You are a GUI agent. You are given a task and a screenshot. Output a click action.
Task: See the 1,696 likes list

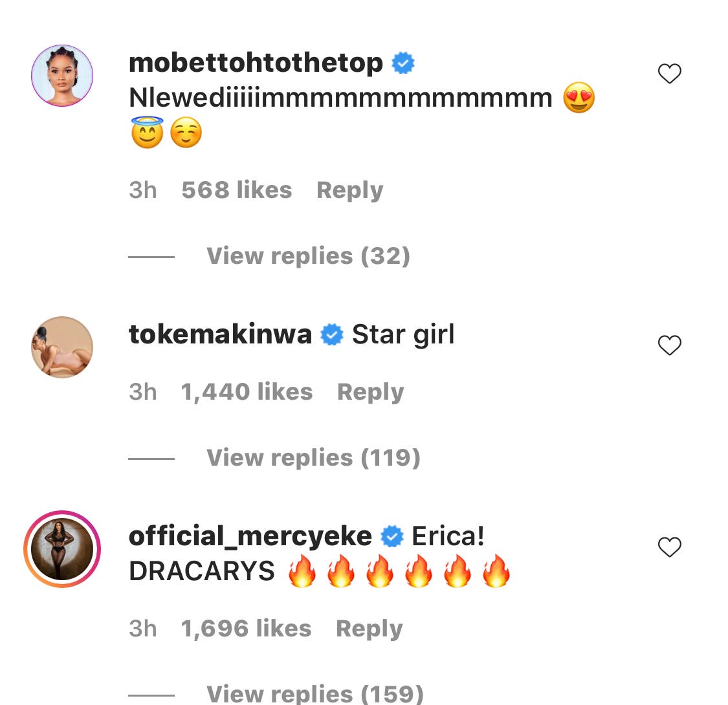246,629
